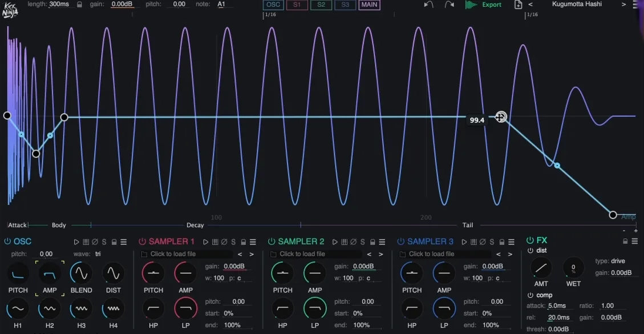
Task: Select the H2 harmonic knob
Action: pyautogui.click(x=50, y=308)
